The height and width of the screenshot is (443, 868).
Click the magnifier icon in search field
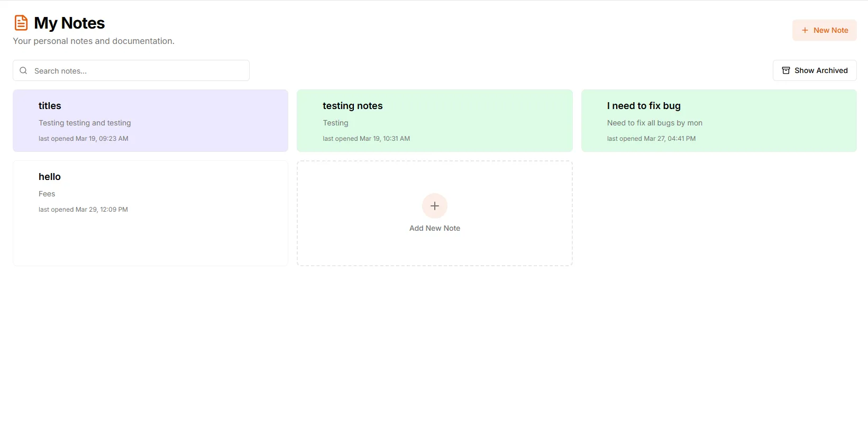click(23, 70)
